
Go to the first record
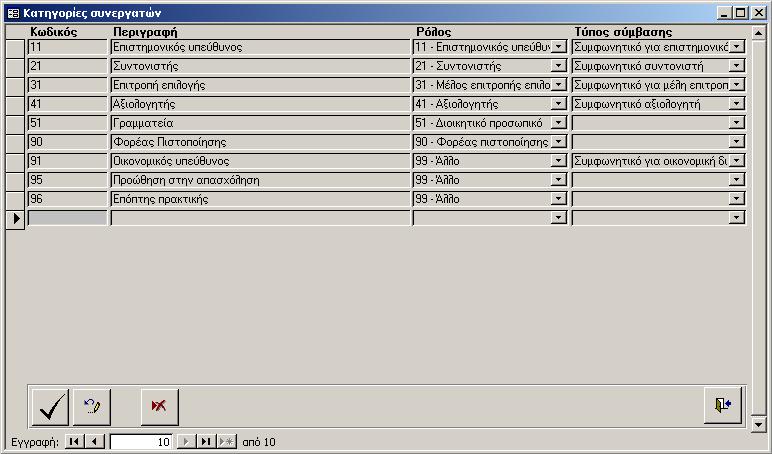75,441
